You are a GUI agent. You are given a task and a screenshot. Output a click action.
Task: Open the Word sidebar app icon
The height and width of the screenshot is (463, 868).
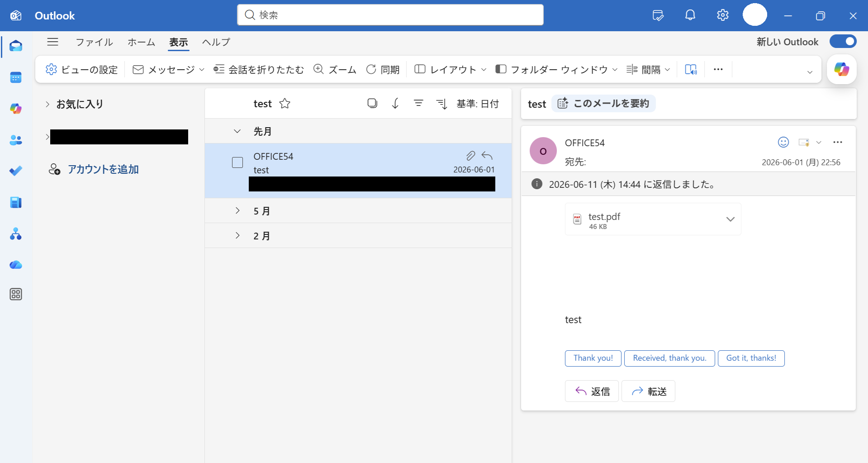click(x=16, y=202)
